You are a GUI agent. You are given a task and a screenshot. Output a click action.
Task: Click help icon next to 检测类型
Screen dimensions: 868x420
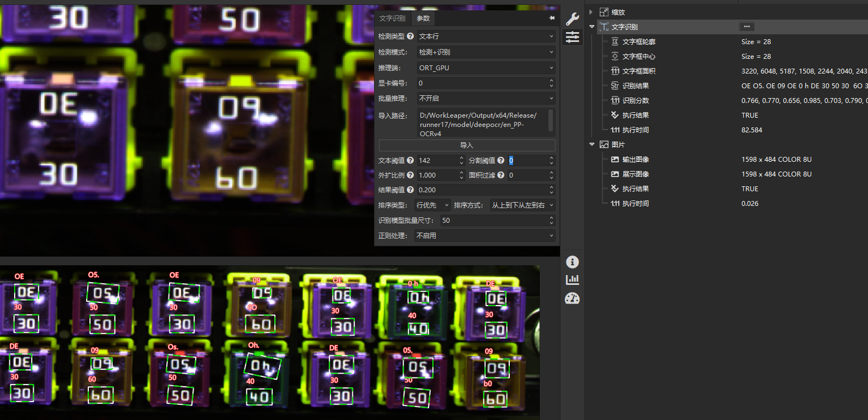coord(411,36)
